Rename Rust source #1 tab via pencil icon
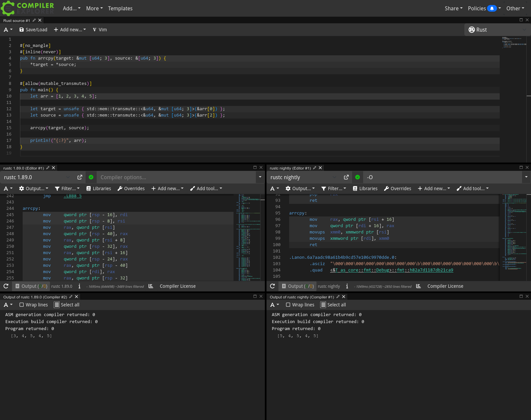 click(34, 20)
